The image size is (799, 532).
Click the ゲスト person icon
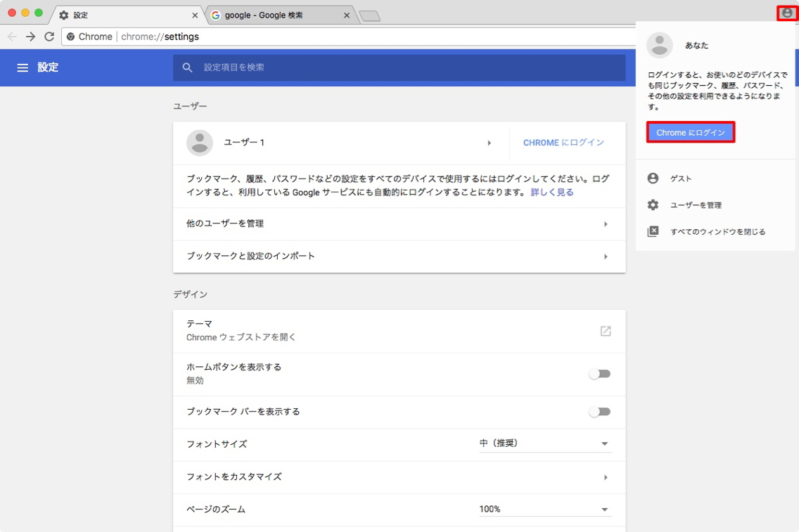[x=653, y=179]
